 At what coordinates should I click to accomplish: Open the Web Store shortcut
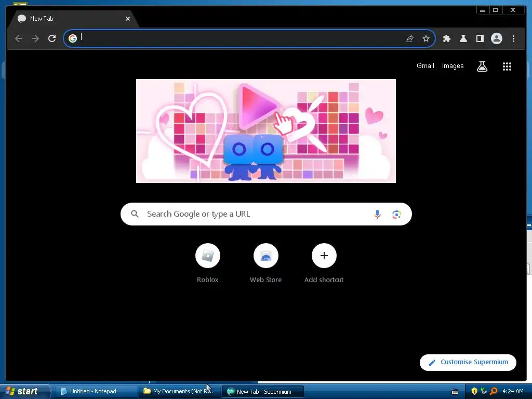click(x=265, y=256)
